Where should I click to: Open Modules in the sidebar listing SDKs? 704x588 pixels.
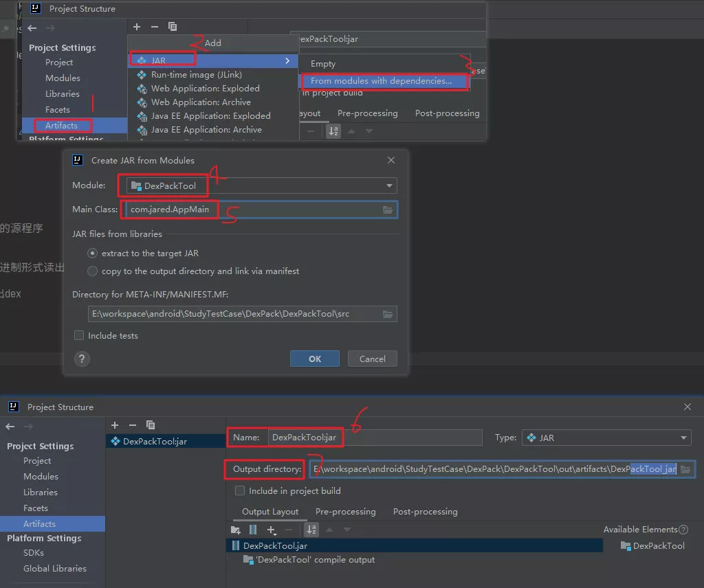coord(41,477)
